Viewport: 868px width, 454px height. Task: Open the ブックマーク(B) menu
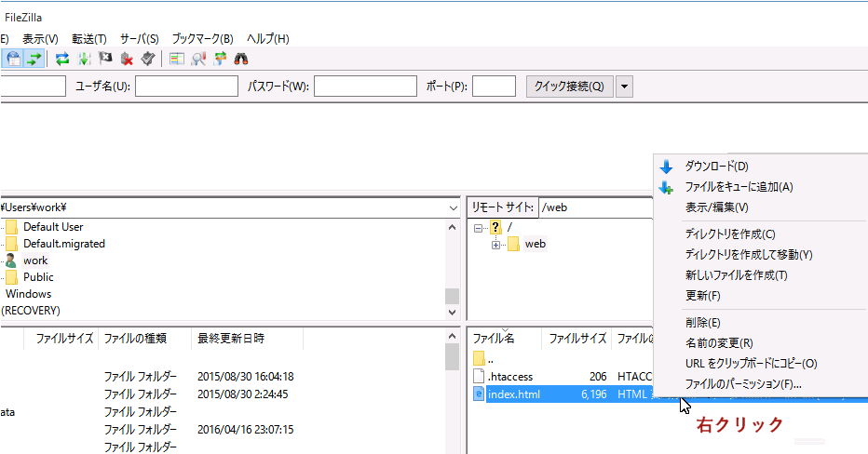click(202, 38)
